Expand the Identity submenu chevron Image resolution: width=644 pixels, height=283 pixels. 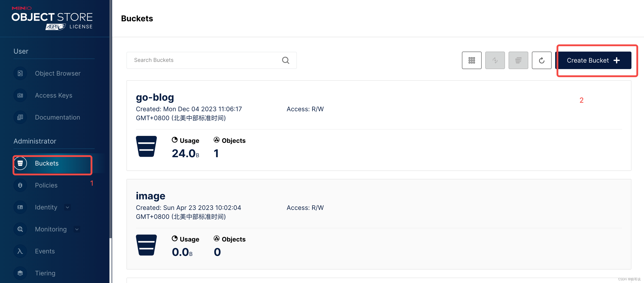click(x=67, y=207)
